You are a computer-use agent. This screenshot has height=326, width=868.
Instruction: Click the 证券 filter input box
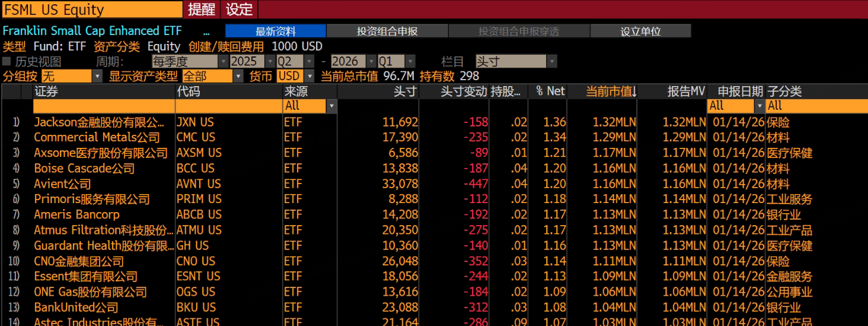click(104, 106)
